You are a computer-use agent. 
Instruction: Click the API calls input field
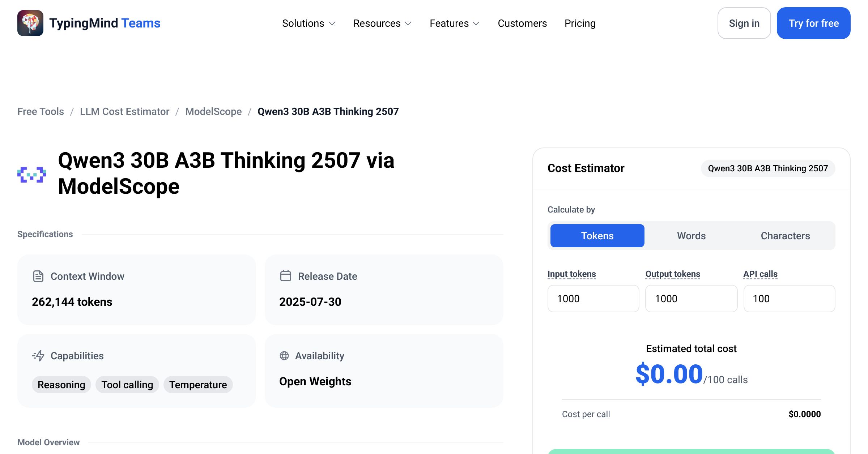pyautogui.click(x=789, y=299)
